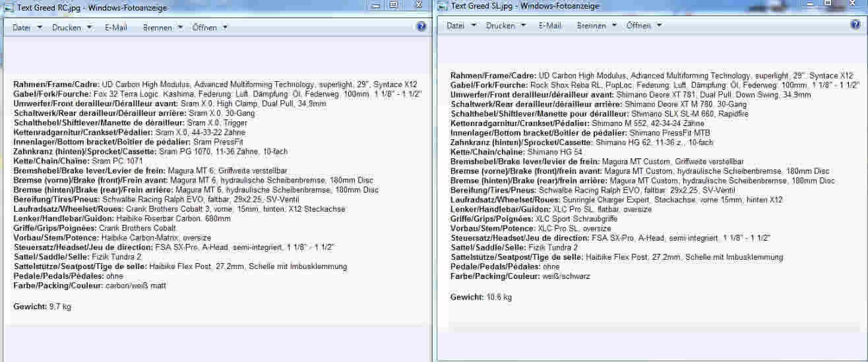Click the Text Greed SL.jpg title bar text
Screen dimensions: 868x362
(524, 6)
